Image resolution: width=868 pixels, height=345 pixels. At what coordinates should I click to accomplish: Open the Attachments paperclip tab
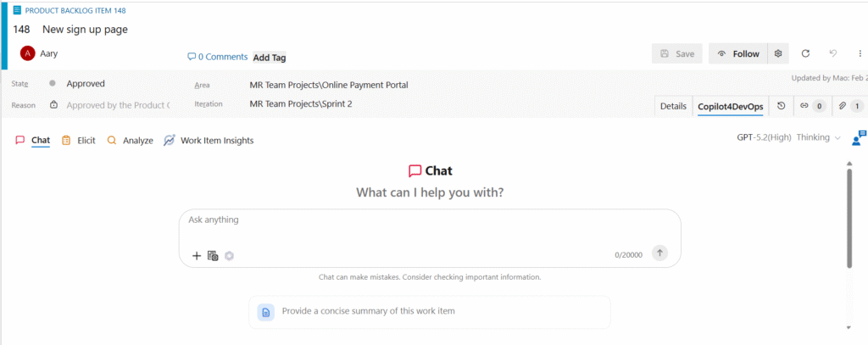click(x=849, y=106)
